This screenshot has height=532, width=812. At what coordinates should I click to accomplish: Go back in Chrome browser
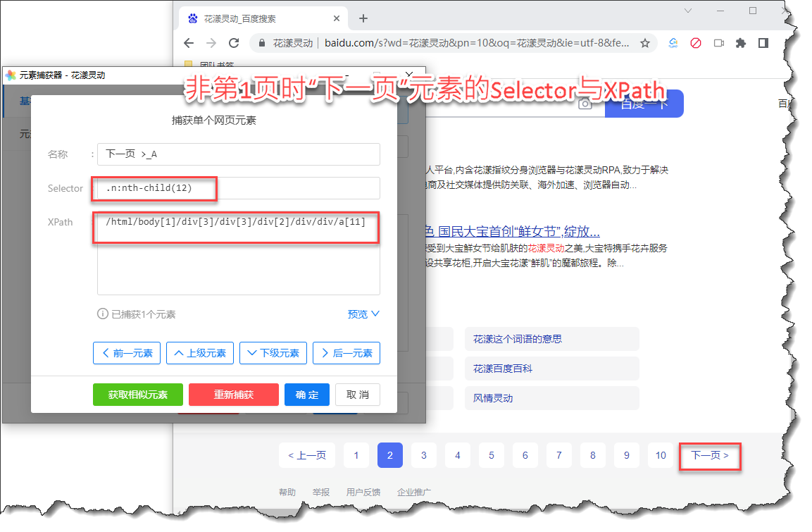pyautogui.click(x=189, y=43)
